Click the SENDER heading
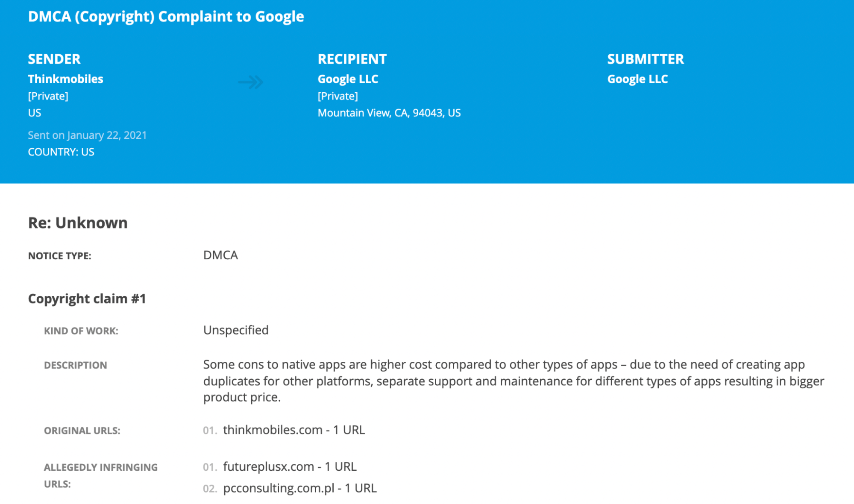Screen dimensions: 854x504 pos(54,59)
